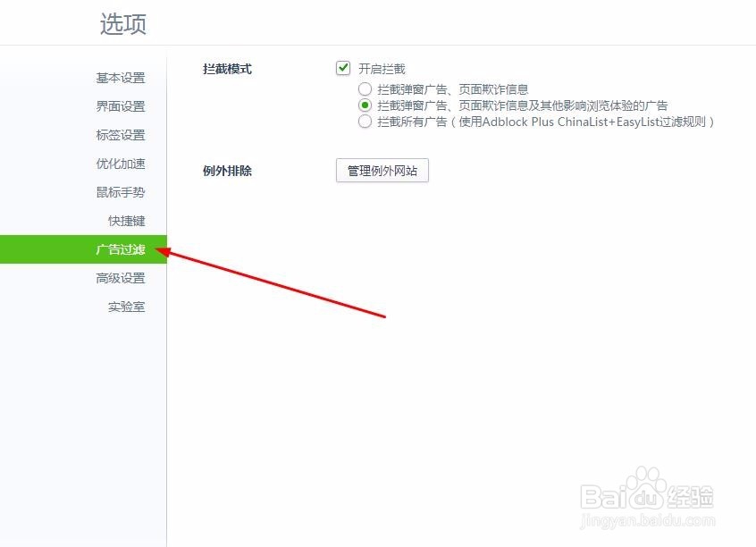Click the 拦截模式 heading text
The image size is (756, 547).
click(x=227, y=69)
